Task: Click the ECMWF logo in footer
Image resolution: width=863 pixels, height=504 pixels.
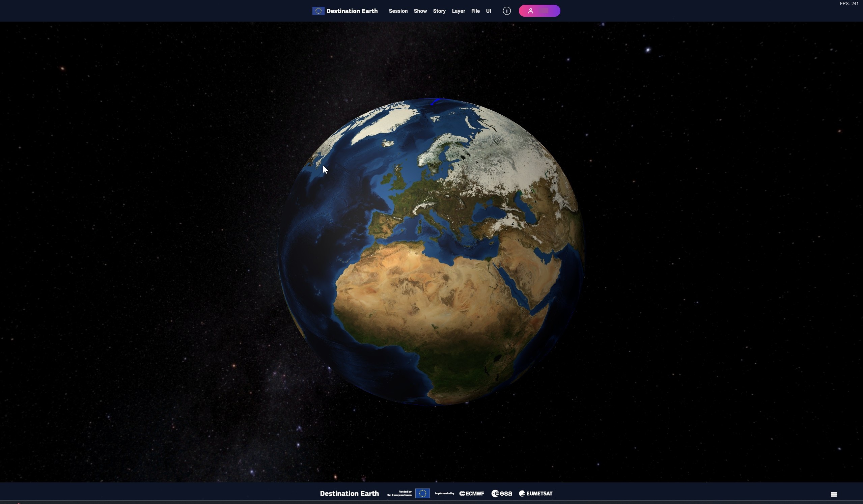Action: pos(472,494)
